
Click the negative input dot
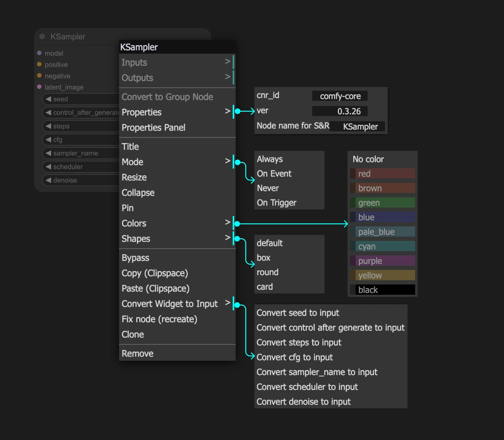pyautogui.click(x=39, y=76)
